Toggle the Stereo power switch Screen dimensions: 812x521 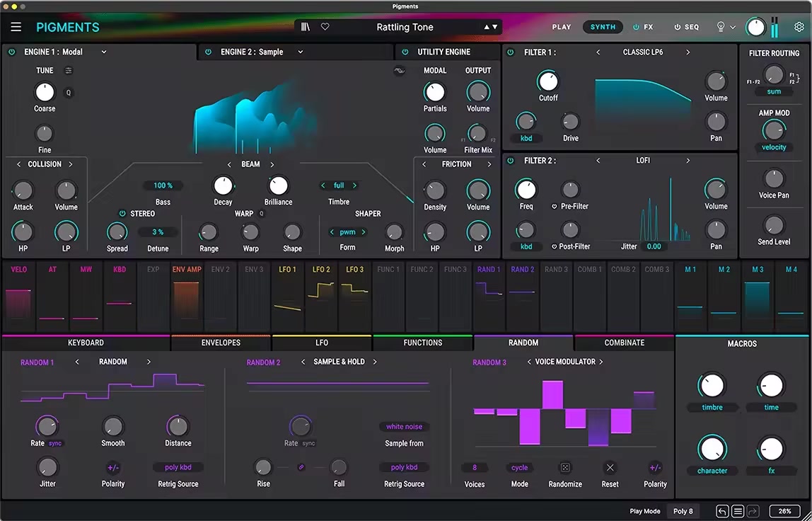tap(122, 213)
